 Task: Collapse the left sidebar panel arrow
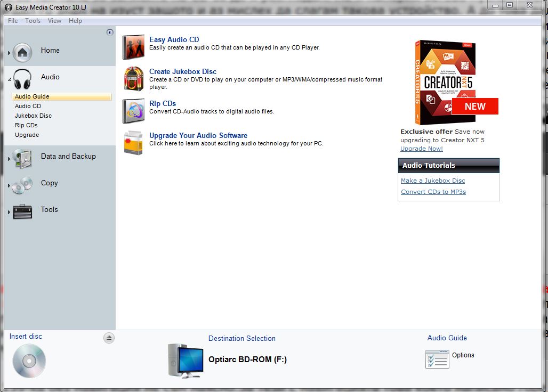click(x=110, y=32)
